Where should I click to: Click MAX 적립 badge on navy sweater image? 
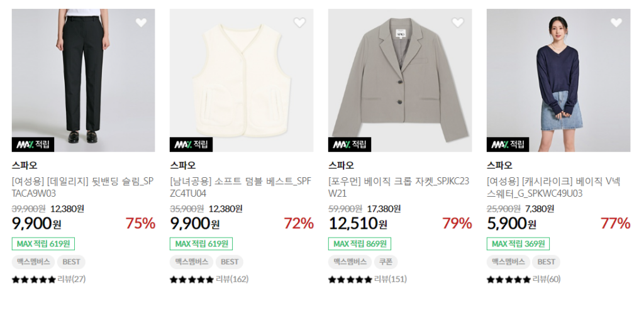click(508, 145)
